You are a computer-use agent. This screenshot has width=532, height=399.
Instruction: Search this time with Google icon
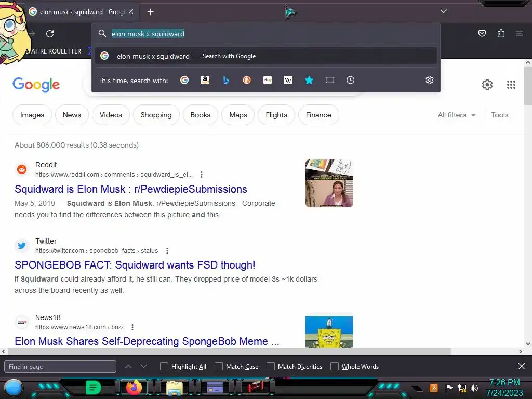click(x=184, y=80)
